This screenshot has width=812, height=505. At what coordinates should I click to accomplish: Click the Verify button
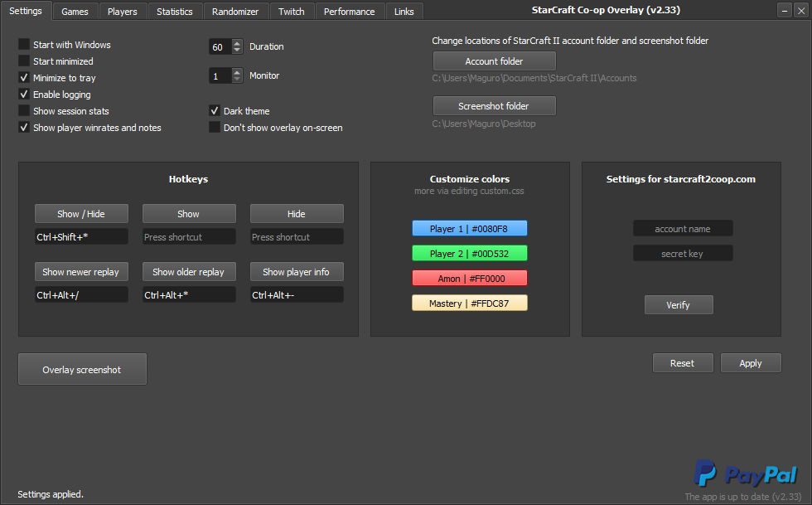(x=679, y=305)
